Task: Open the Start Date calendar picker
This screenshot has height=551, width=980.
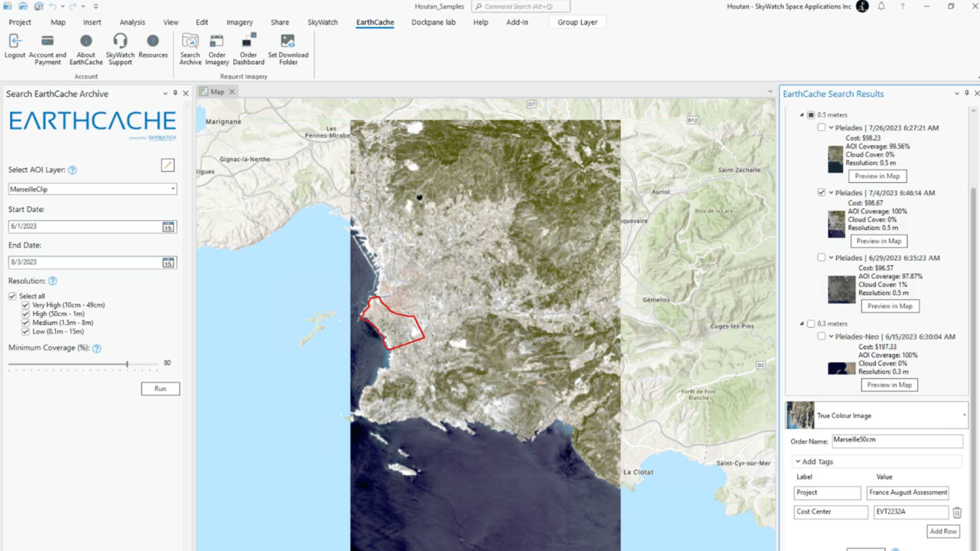Action: tap(168, 227)
